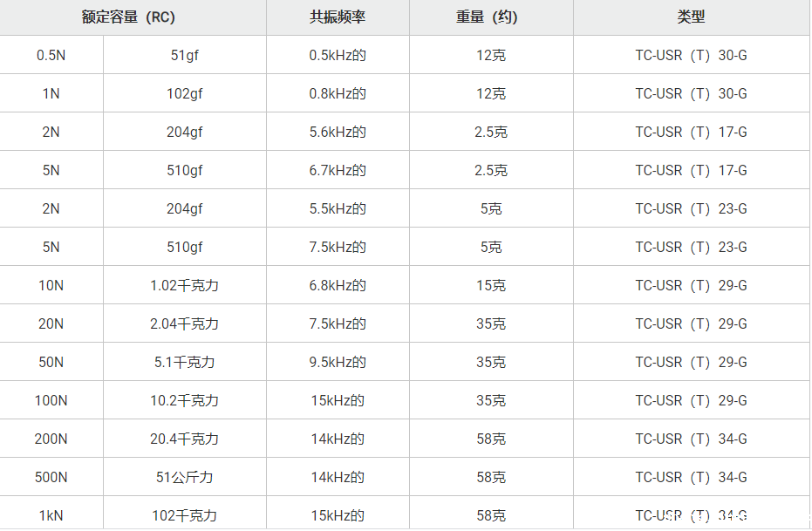This screenshot has height=531, width=812.
Task: Click the 20.4千克力 cell
Action: (184, 439)
